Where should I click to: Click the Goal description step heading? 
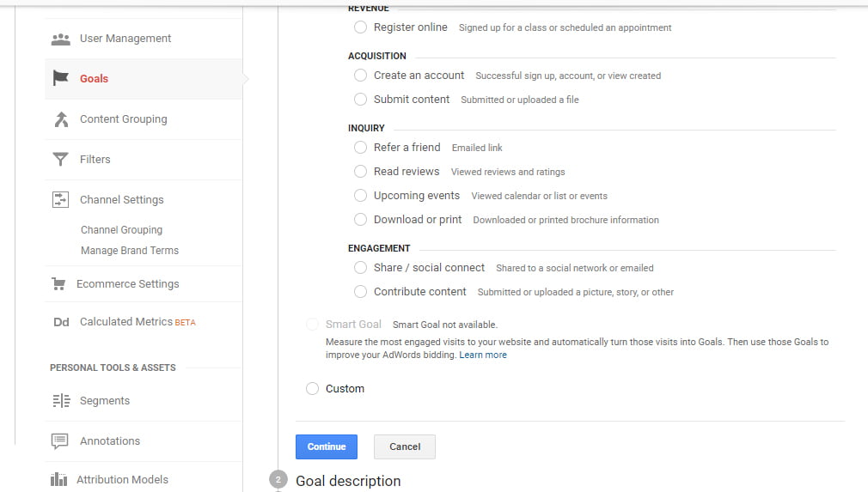coord(348,481)
